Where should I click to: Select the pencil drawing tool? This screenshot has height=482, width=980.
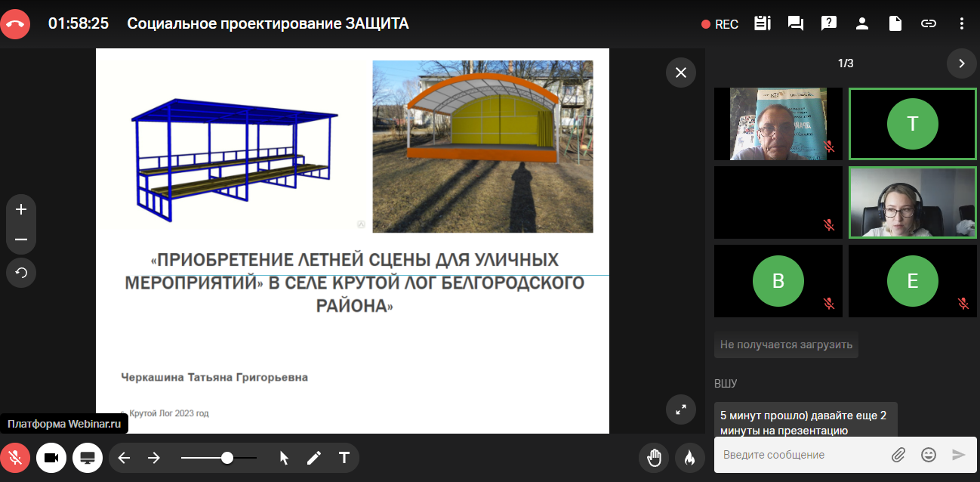(313, 458)
